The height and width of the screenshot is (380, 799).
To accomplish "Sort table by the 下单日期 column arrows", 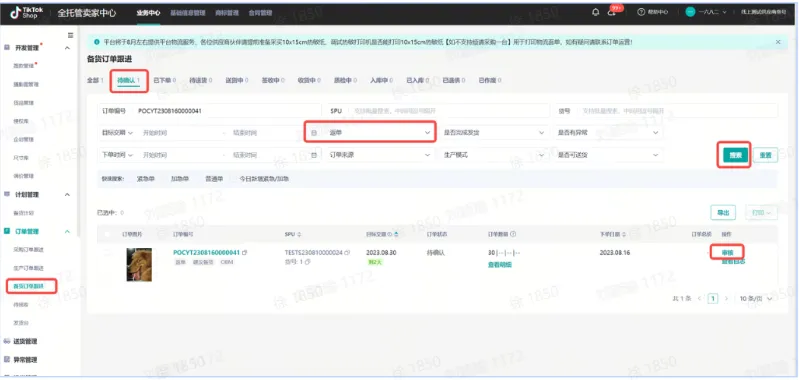I will [624, 234].
